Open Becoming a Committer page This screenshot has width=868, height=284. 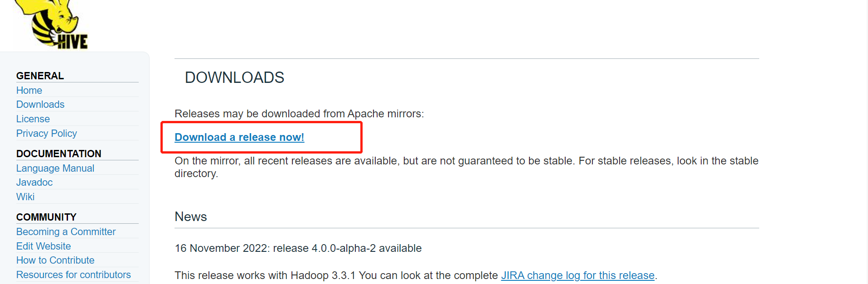66,231
